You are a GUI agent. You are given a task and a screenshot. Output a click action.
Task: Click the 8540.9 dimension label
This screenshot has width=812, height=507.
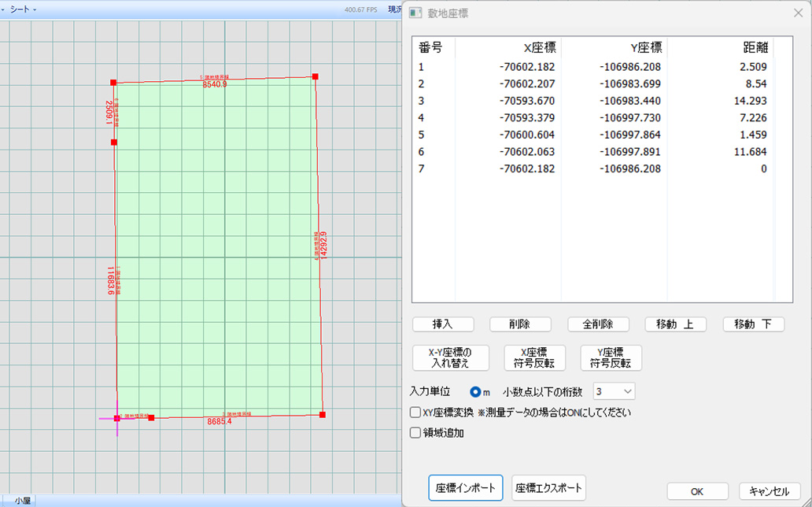point(214,84)
